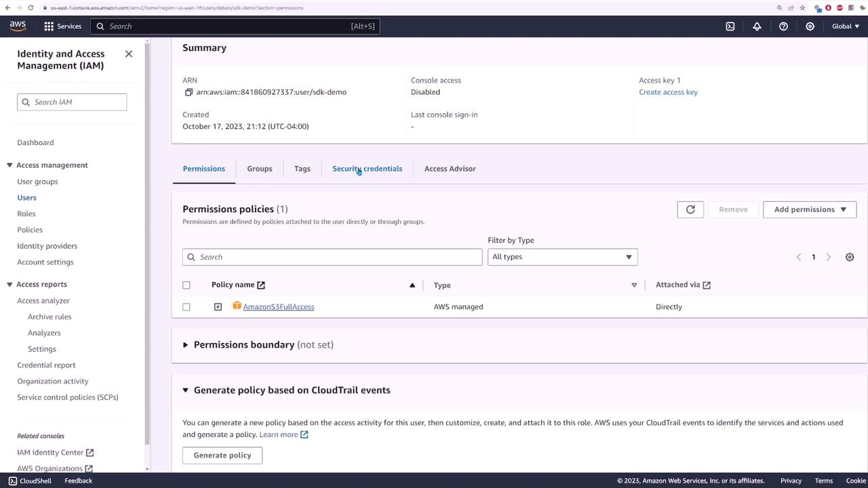The width and height of the screenshot is (868, 488).
Task: Open the Global region dropdown
Action: [845, 26]
